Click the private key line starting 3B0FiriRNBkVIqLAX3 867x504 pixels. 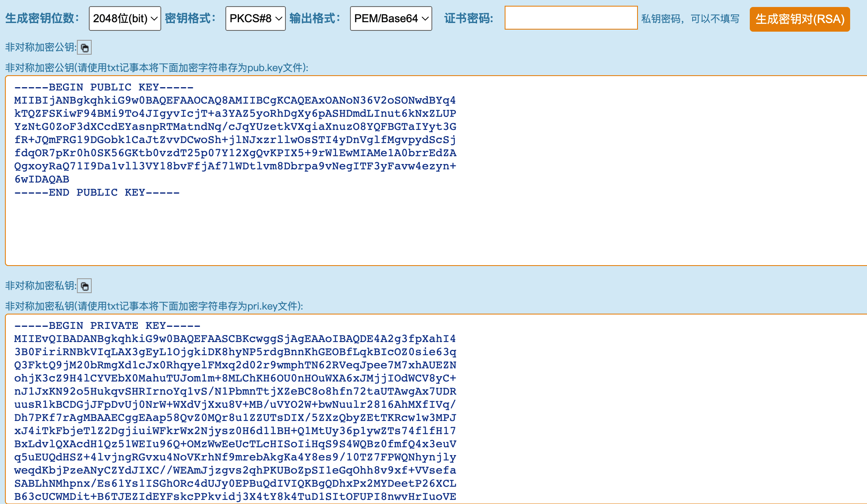235,352
